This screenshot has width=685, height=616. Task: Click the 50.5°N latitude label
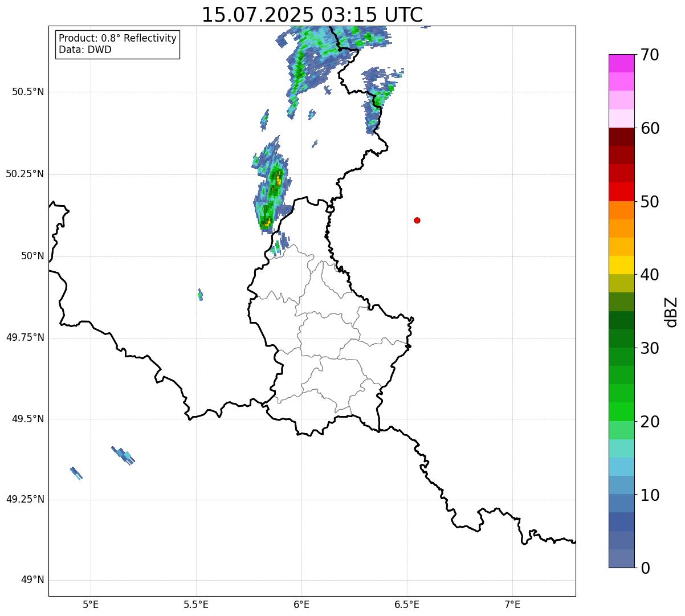27,92
